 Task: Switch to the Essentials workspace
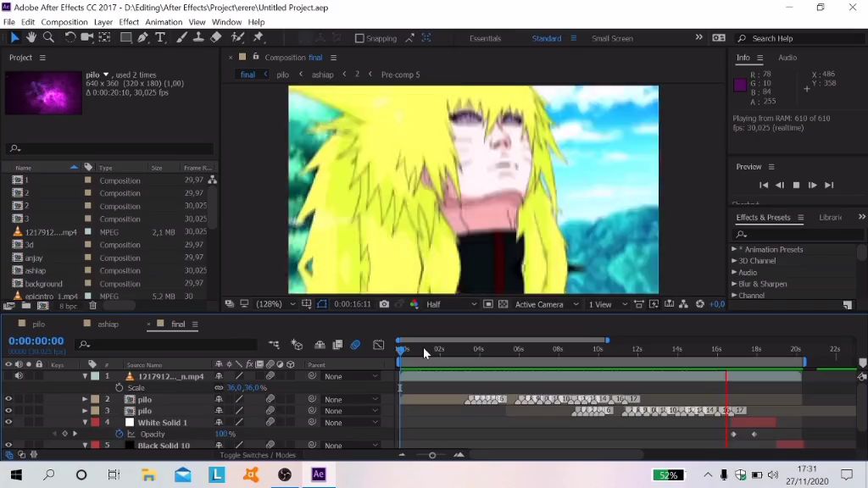[x=485, y=38]
